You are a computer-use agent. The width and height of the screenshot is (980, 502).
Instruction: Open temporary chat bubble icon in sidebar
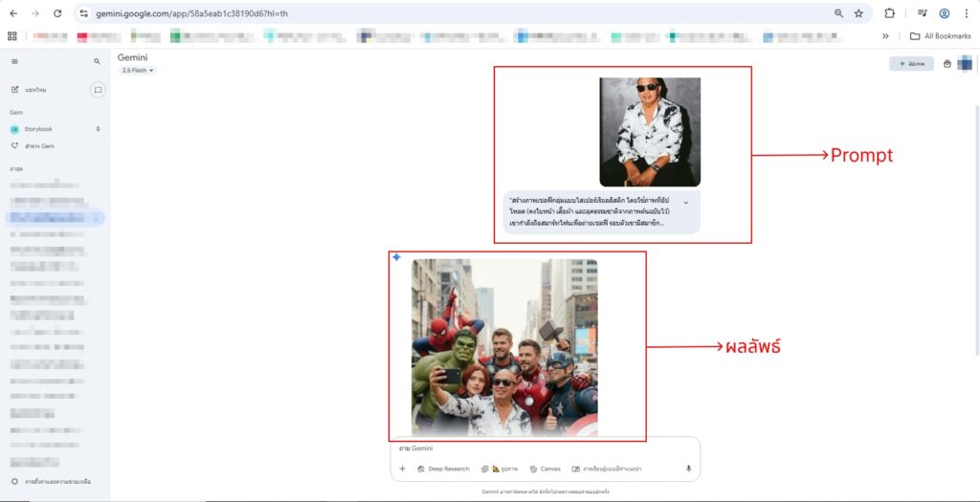click(x=98, y=90)
